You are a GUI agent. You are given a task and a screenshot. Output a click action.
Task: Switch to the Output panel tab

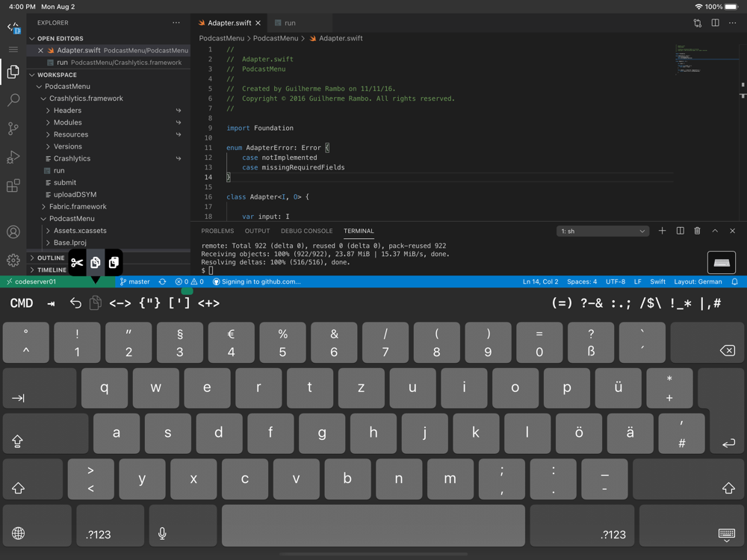tap(257, 231)
